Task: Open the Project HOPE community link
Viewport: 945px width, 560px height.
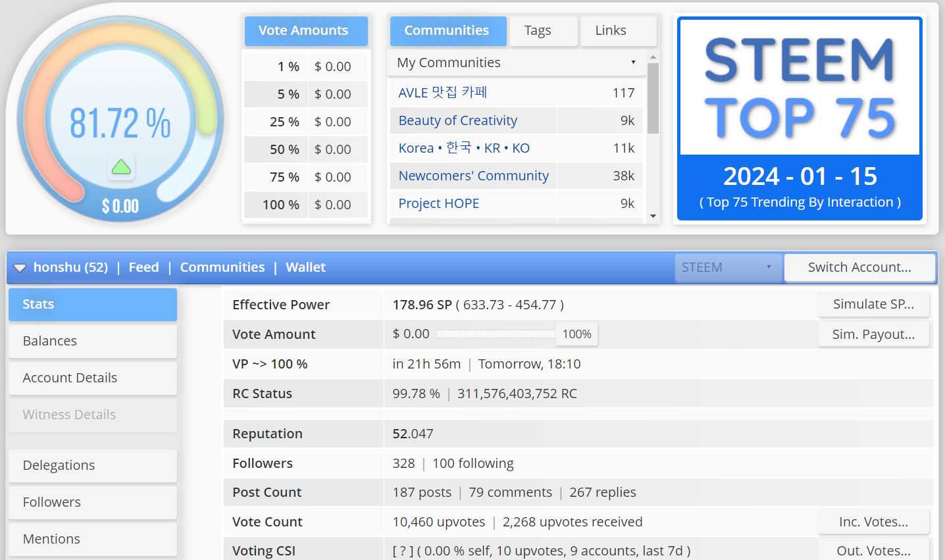Action: click(439, 203)
